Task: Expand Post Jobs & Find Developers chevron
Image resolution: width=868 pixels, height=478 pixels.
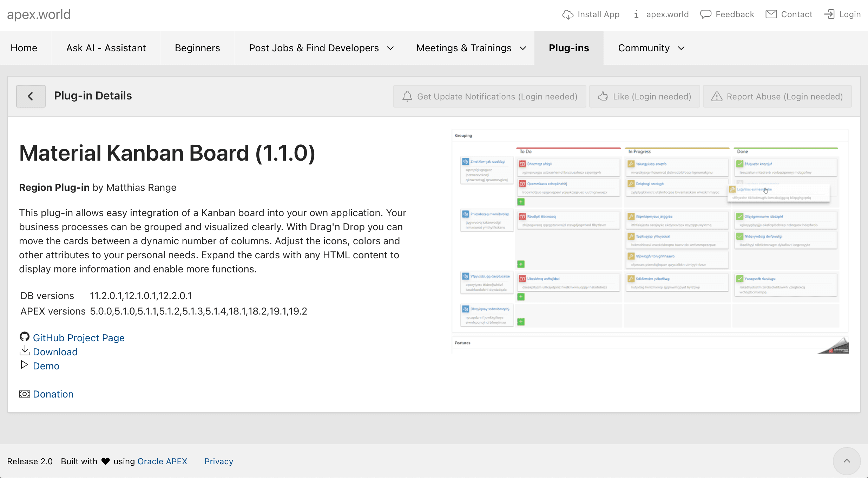Action: pyautogui.click(x=390, y=48)
